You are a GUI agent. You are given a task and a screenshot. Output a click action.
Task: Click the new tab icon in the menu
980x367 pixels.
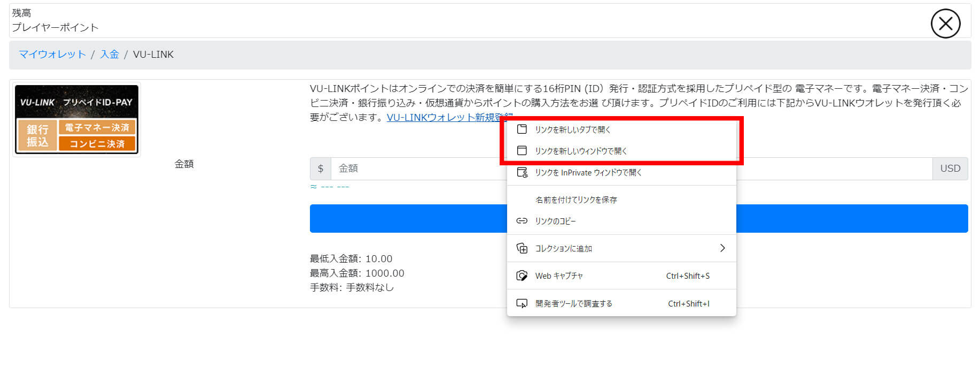click(x=522, y=129)
